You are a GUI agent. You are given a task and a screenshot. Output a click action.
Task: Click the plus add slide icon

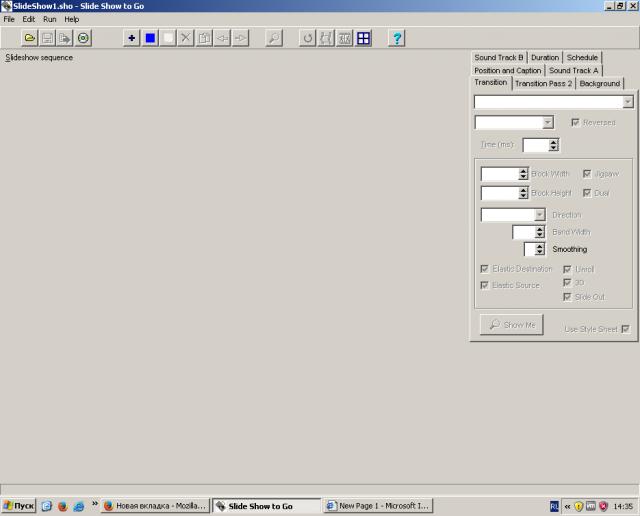click(x=132, y=38)
